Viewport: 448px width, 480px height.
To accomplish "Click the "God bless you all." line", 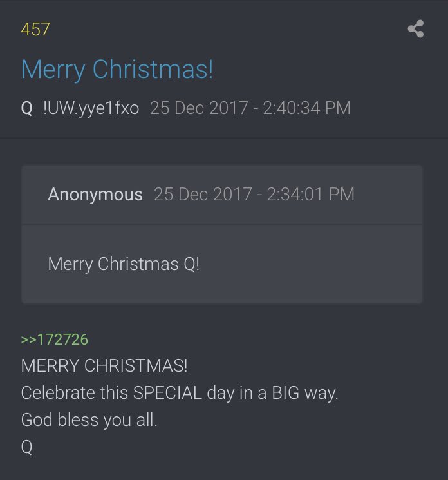I will pyautogui.click(x=89, y=419).
